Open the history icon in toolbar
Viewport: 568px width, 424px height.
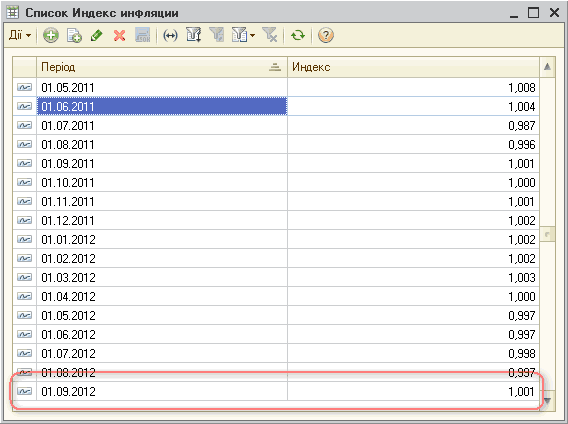[142, 36]
